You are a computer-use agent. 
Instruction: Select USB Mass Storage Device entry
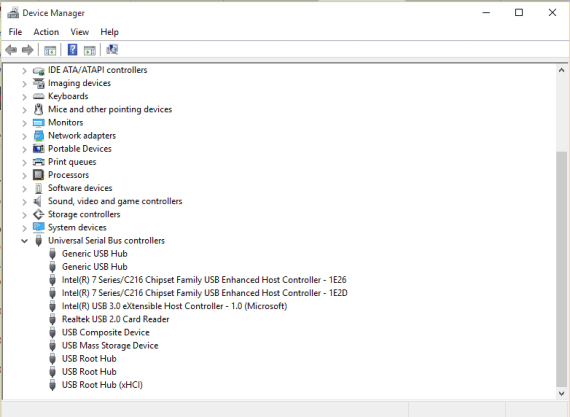pos(110,345)
